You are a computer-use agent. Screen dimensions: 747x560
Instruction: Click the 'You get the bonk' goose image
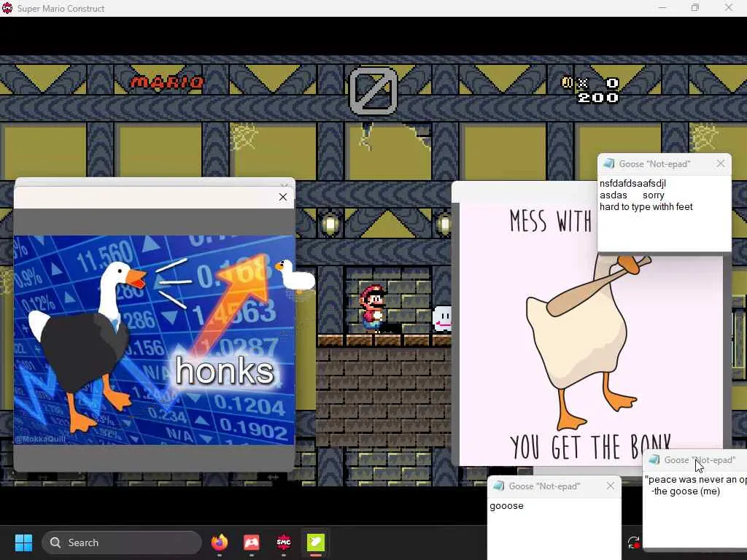[x=591, y=334]
